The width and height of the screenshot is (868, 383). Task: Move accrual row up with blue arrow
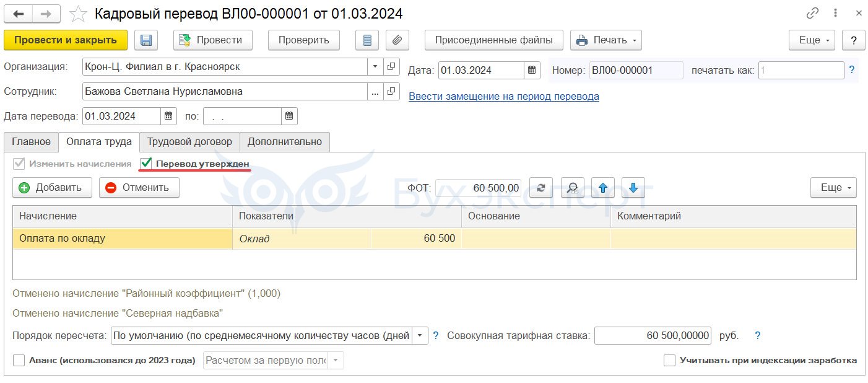click(x=603, y=188)
